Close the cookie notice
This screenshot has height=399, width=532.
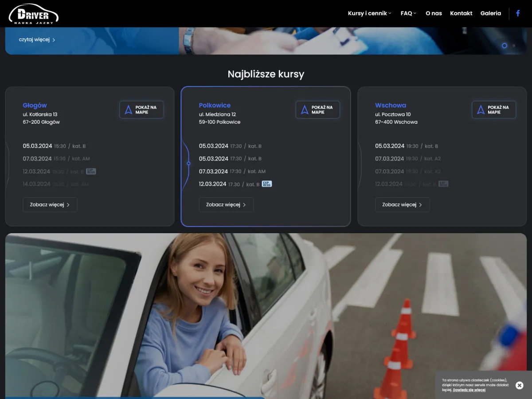[x=520, y=385]
